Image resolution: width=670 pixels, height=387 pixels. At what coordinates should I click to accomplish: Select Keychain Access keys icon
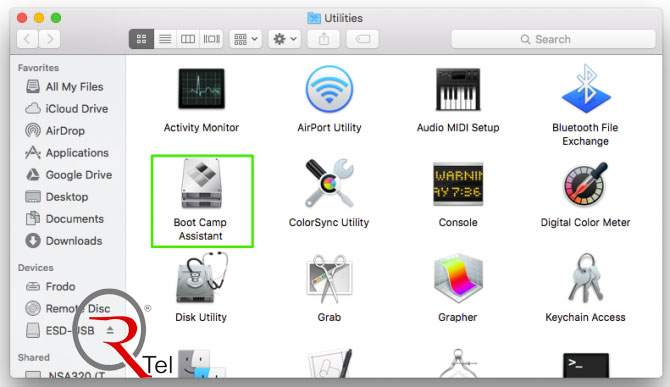click(585, 278)
